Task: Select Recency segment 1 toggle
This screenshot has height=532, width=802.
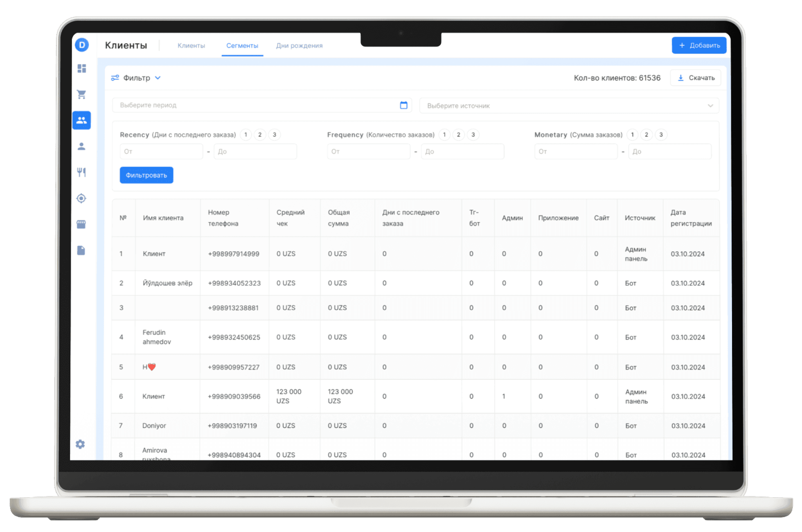Action: (246, 135)
